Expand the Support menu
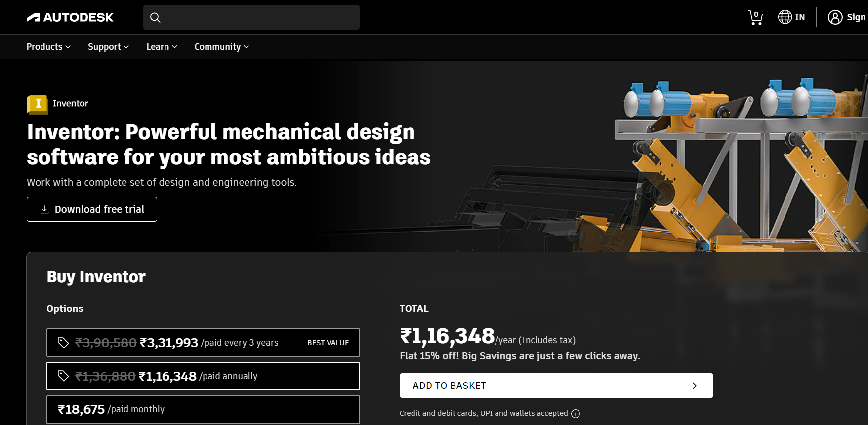 [108, 47]
